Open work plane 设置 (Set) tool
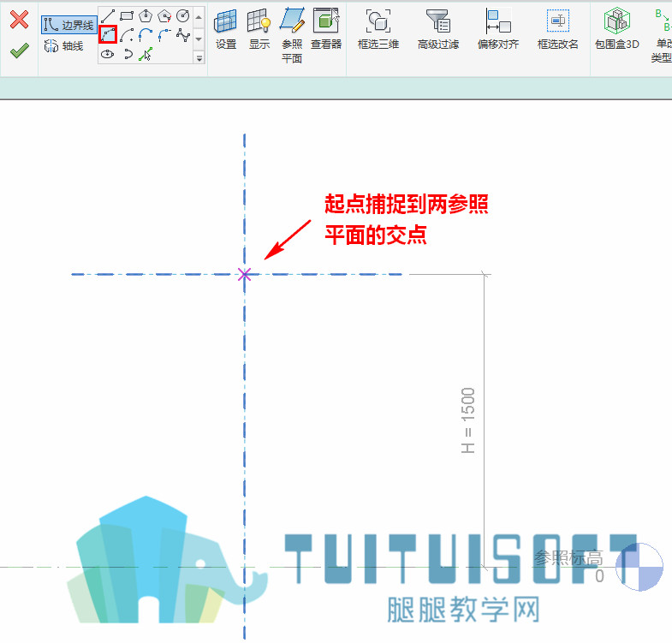The image size is (672, 643). coord(226,29)
